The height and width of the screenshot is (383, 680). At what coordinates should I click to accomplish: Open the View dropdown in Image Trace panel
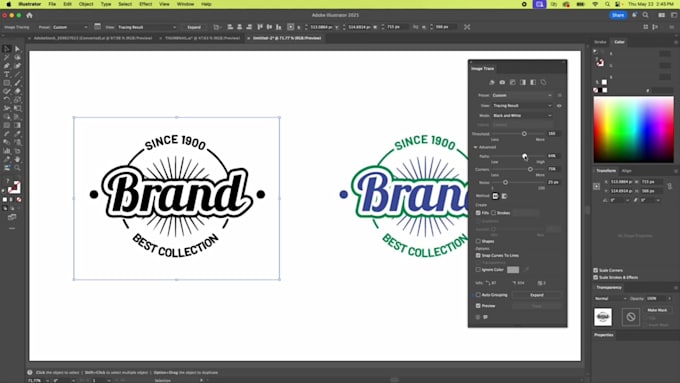tap(522, 105)
